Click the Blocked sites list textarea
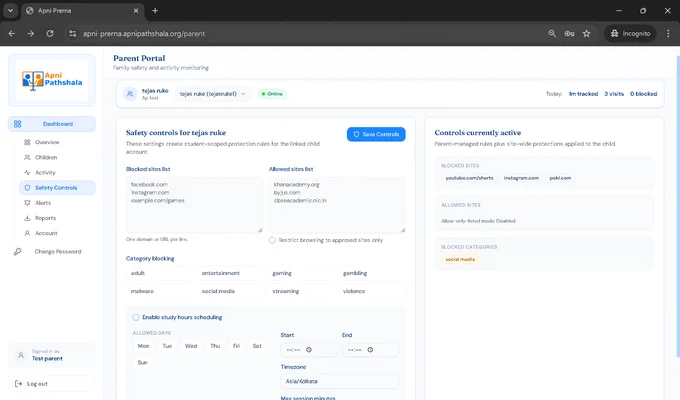680x400 pixels. [194, 205]
